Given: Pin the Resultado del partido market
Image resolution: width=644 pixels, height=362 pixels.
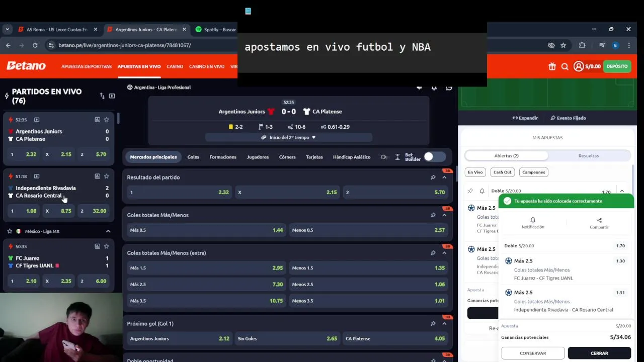Looking at the screenshot, I should point(433,177).
